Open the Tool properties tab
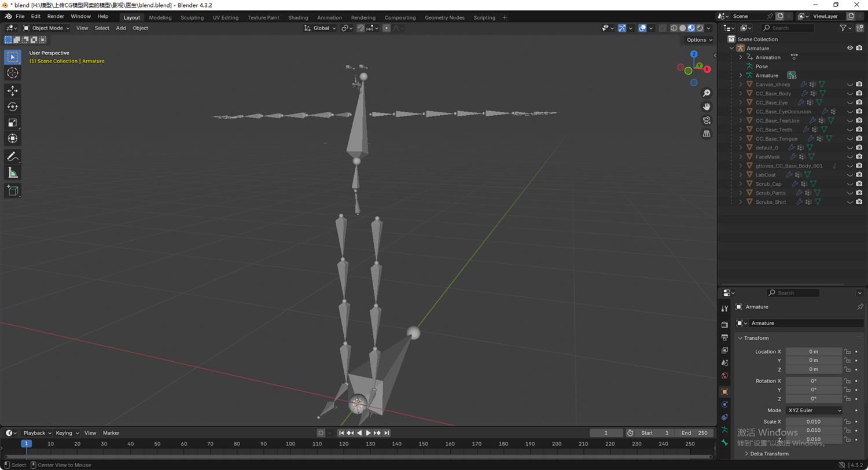This screenshot has height=470, width=868. (724, 309)
